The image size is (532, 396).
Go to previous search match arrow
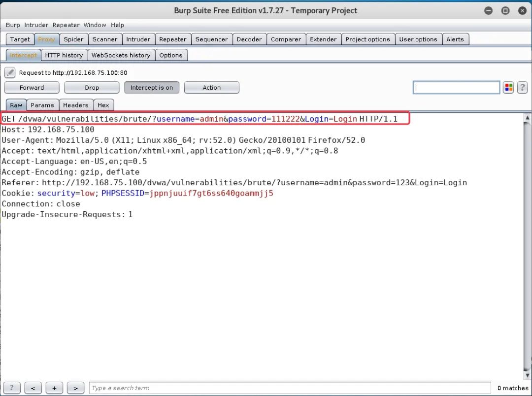33,388
